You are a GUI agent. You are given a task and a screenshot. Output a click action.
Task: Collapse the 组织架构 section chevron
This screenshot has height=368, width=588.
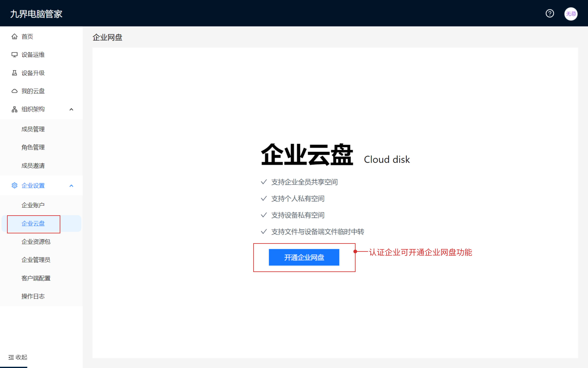(x=71, y=109)
